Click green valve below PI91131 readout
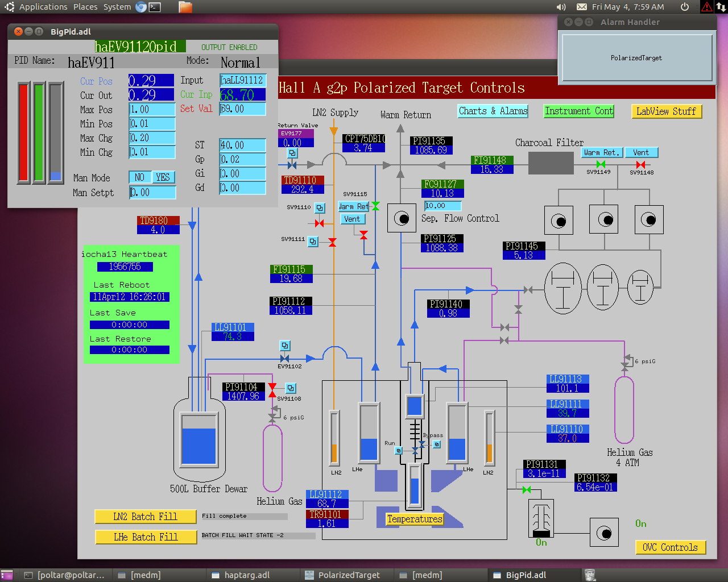Viewport: 728px width, 582px height. (527, 490)
